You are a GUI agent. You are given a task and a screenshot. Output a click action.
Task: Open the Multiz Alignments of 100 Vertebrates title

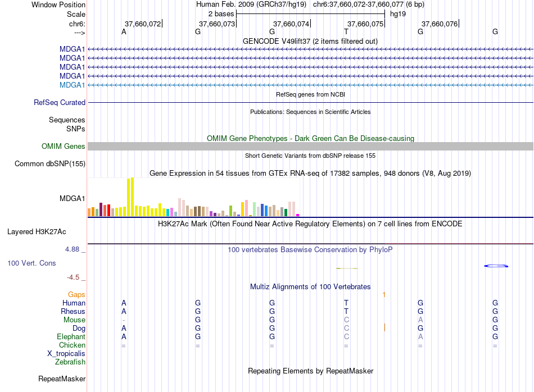point(310,287)
